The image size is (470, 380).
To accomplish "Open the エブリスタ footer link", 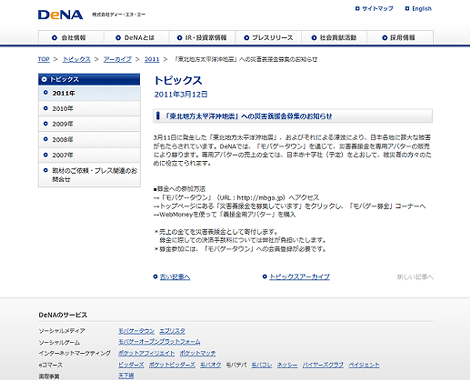I will click(172, 331).
